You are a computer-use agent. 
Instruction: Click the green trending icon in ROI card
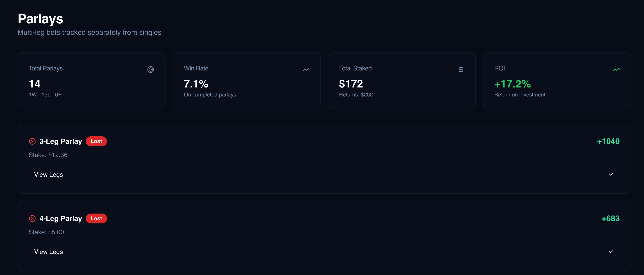[x=616, y=70]
